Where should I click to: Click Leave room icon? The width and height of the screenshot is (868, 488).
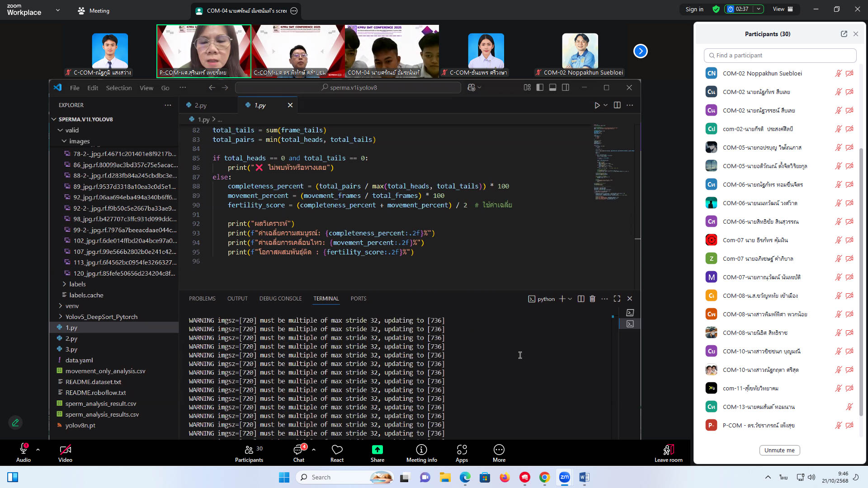click(668, 450)
